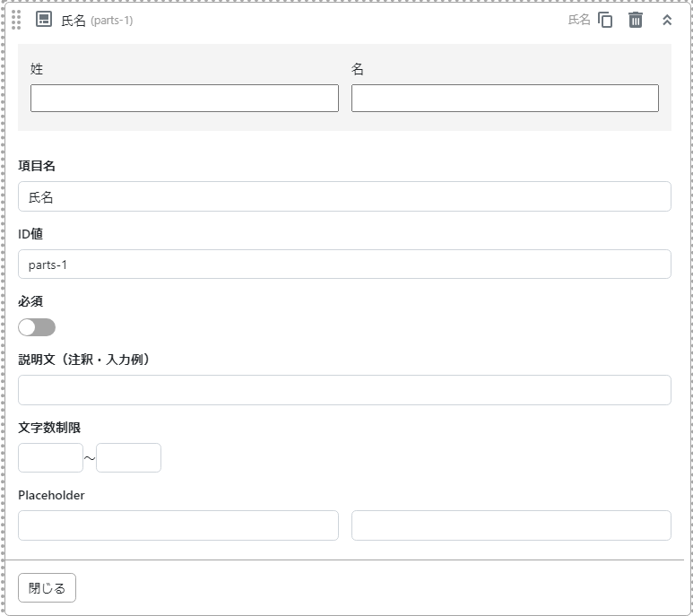The height and width of the screenshot is (616, 693).
Task: Click the 必須 label text
Action: coord(30,301)
